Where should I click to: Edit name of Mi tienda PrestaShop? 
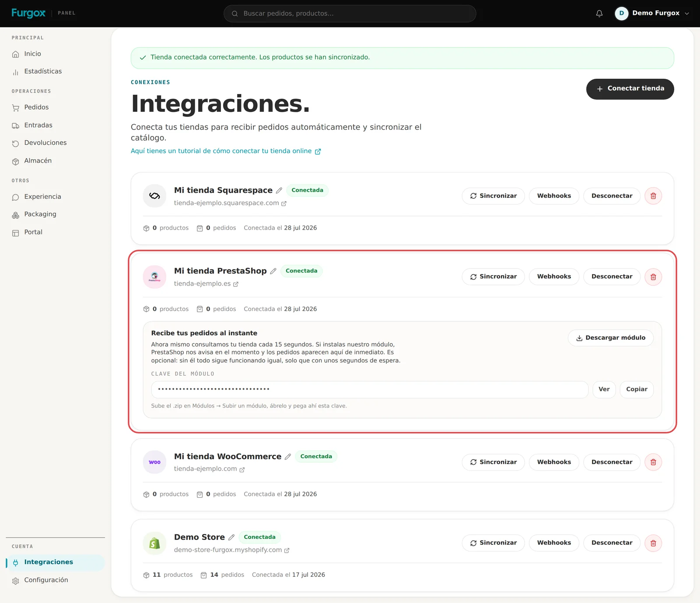tap(273, 271)
